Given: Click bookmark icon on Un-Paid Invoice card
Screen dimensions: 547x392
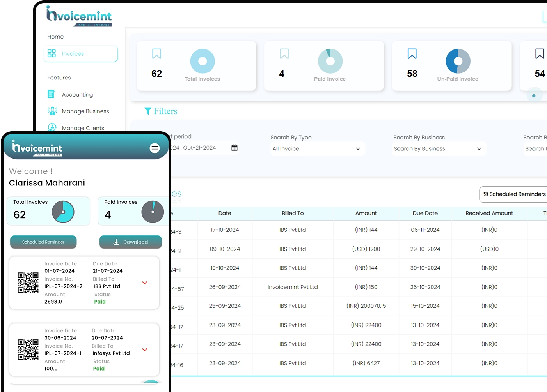Looking at the screenshot, I should coord(412,54).
